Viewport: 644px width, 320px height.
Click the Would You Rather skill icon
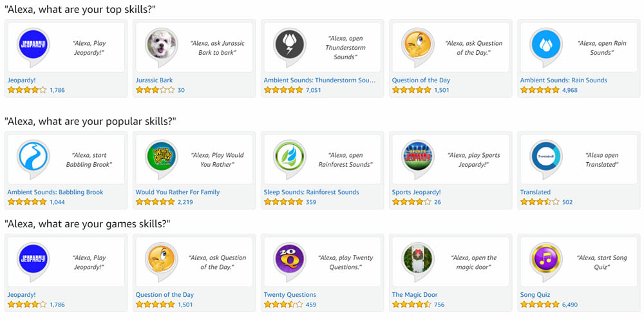click(161, 156)
